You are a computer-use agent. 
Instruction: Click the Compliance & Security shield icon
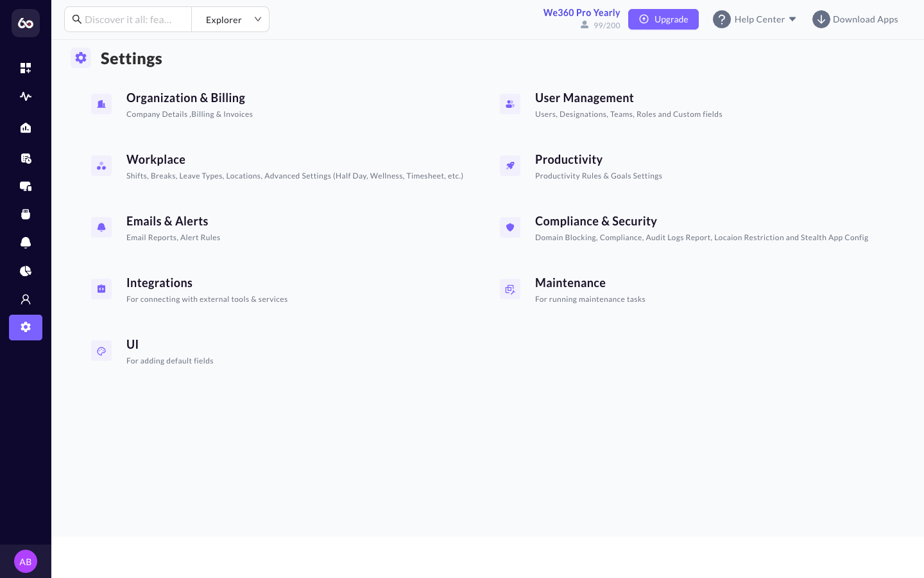(x=510, y=227)
